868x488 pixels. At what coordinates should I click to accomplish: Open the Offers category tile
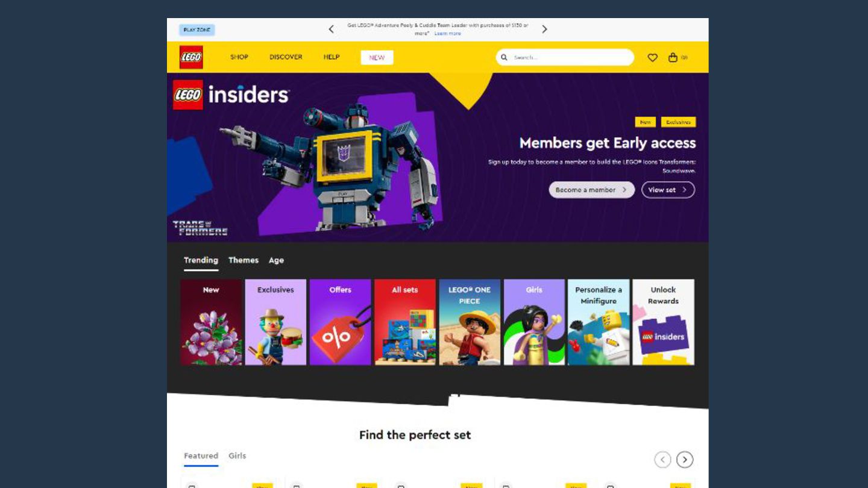(340, 322)
